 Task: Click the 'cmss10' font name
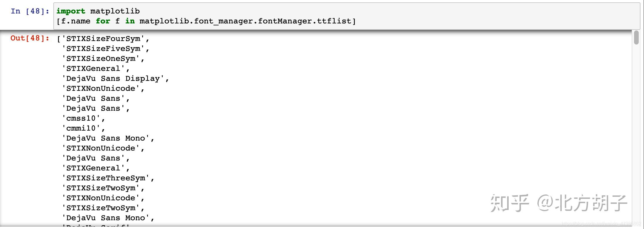pyautogui.click(x=81, y=118)
